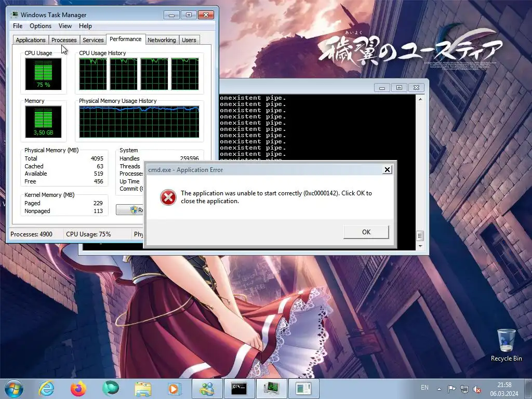Click the Available memory value 519
The width and height of the screenshot is (532, 399).
point(98,174)
